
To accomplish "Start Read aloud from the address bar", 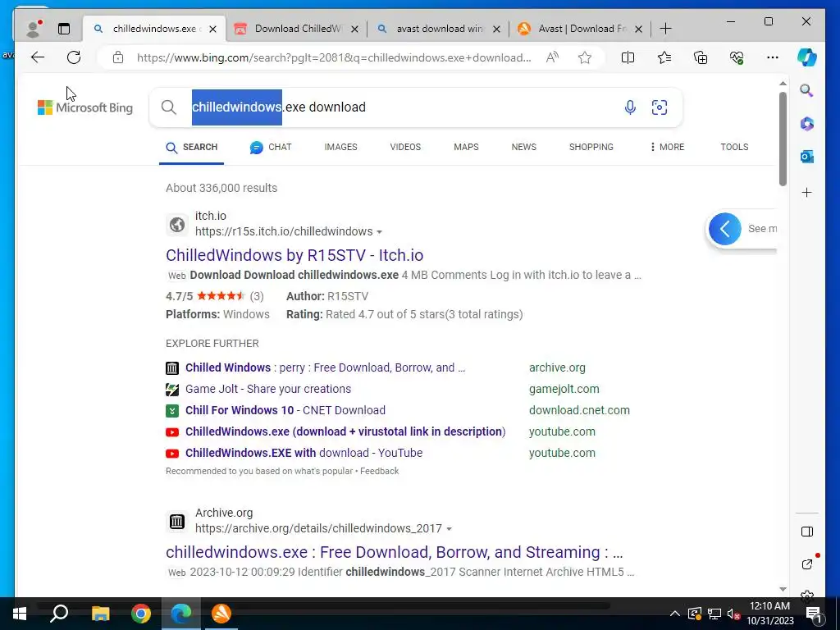I will 552,57.
